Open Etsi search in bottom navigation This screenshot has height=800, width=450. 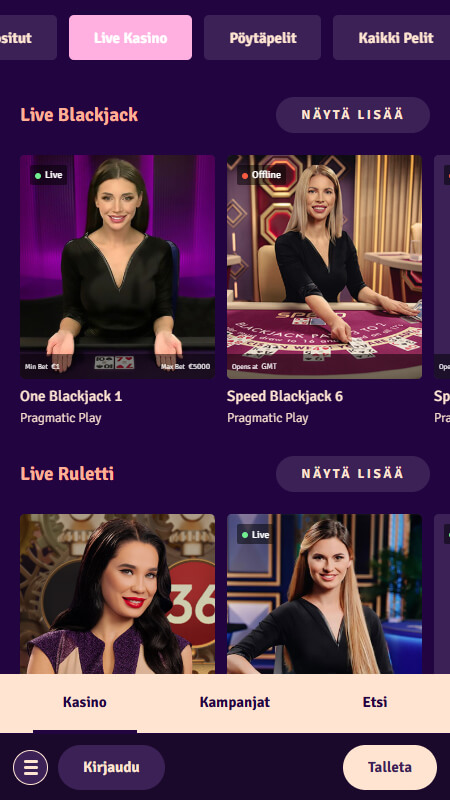tap(375, 702)
